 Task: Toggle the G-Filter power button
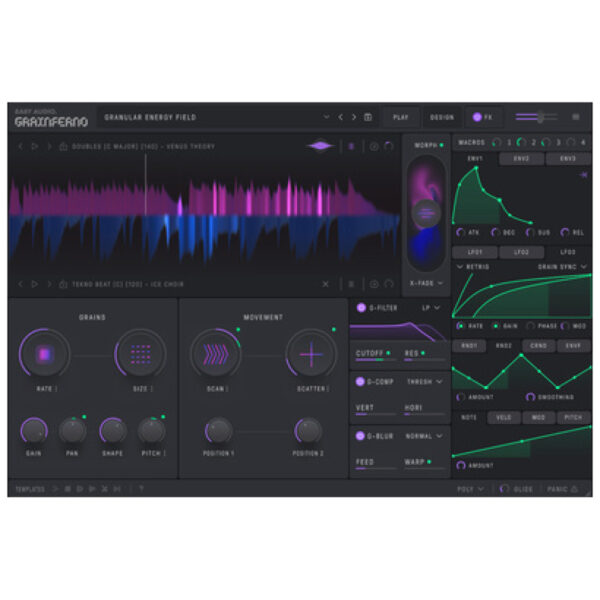coord(361,308)
